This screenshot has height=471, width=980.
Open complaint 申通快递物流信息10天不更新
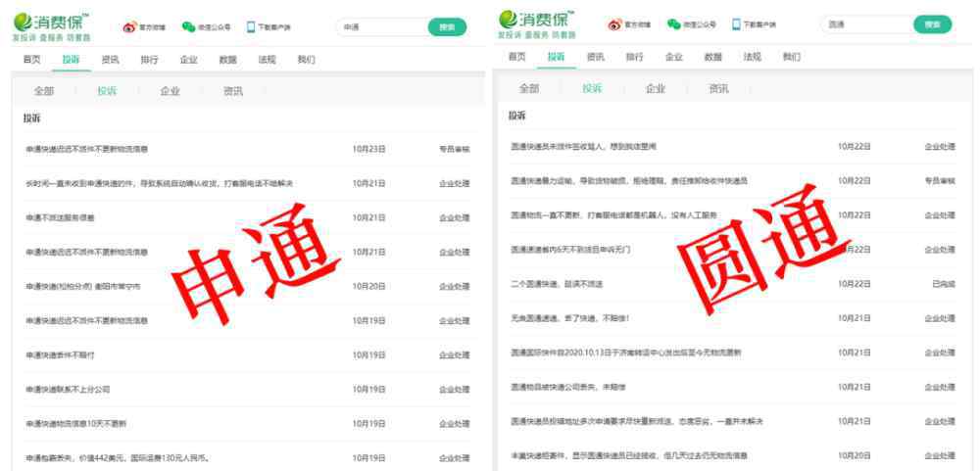75,424
